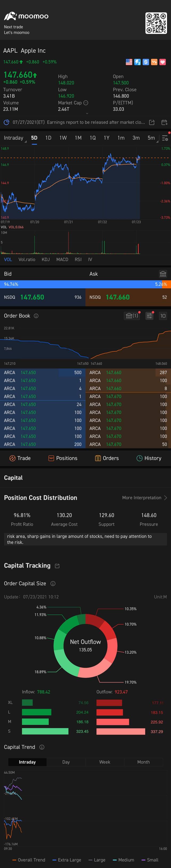Click the Order Book info icon

coord(36,316)
